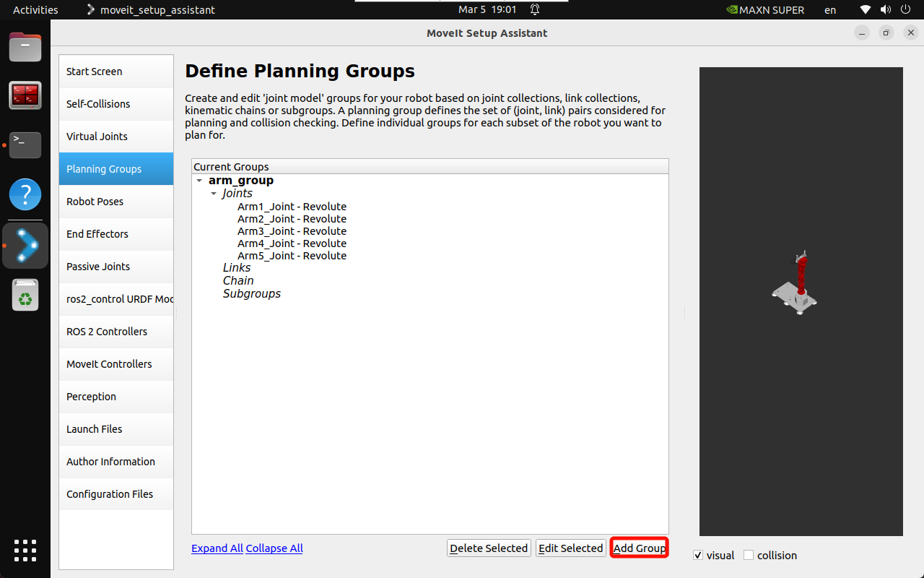924x578 pixels.
Task: Select the Links tree item
Action: tap(237, 268)
